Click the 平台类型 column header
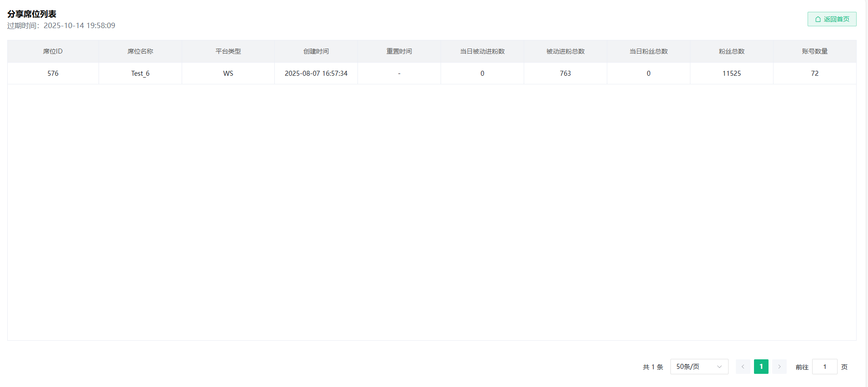 [x=228, y=51]
